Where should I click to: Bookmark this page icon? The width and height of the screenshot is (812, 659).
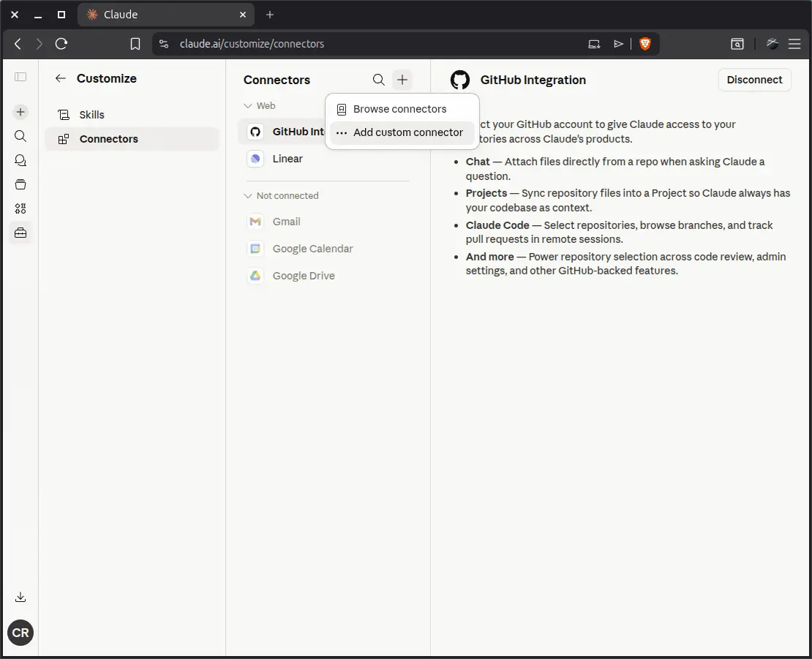pyautogui.click(x=135, y=44)
